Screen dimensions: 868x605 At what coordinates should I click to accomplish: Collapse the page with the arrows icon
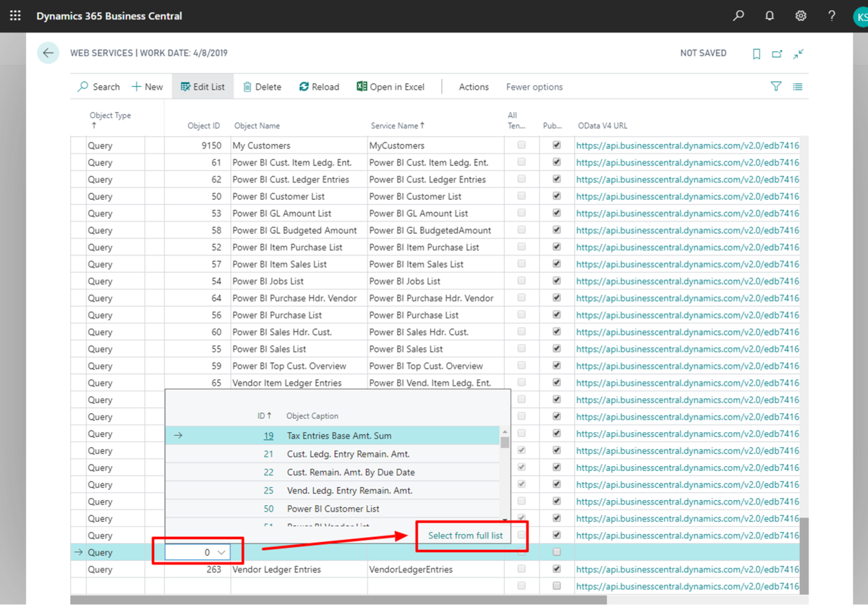pyautogui.click(x=799, y=54)
